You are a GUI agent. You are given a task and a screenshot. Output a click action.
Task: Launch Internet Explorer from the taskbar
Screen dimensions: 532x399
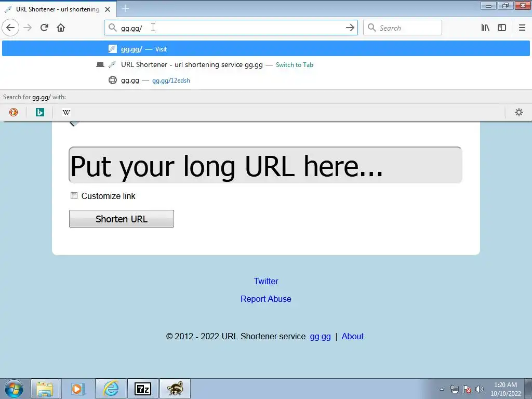click(x=111, y=389)
